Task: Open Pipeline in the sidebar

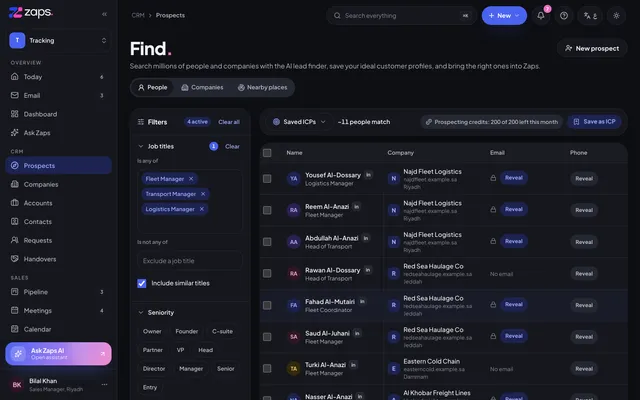Action: pos(58,292)
